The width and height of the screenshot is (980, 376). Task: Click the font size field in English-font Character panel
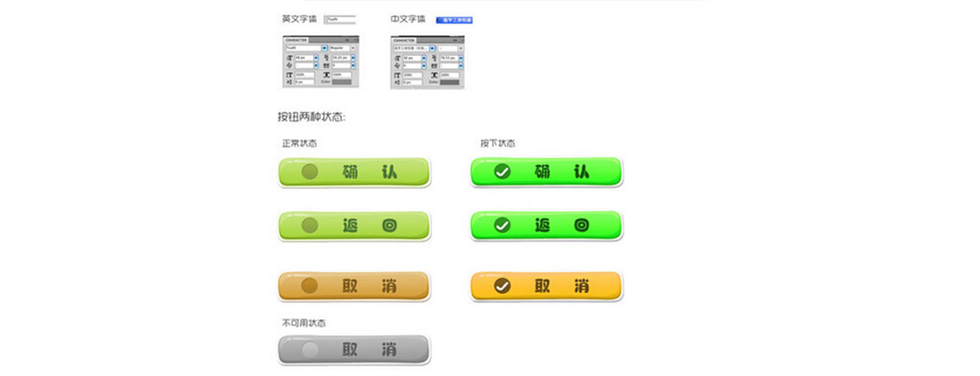click(304, 58)
